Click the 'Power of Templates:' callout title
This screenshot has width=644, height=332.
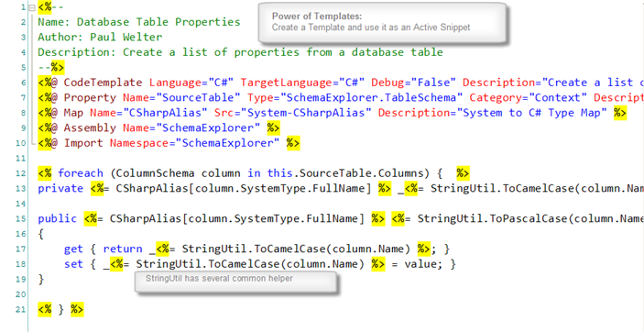pyautogui.click(x=317, y=17)
